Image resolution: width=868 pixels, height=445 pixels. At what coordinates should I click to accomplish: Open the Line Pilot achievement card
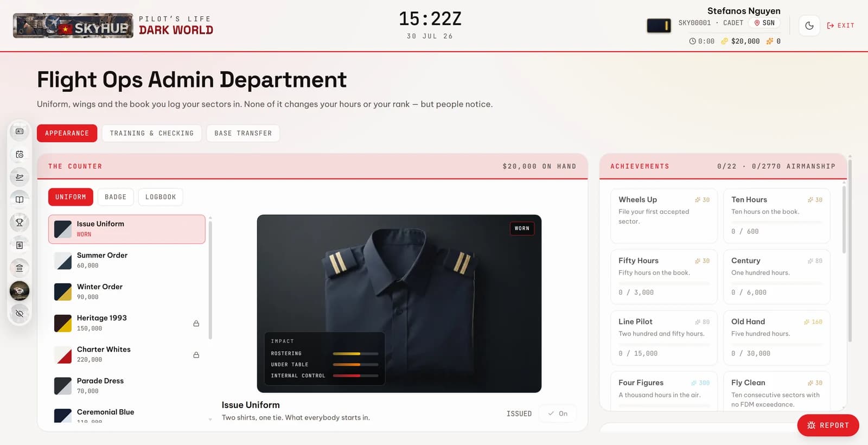click(x=664, y=338)
